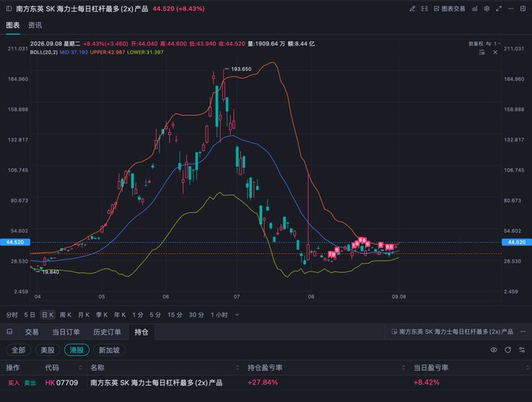Refresh positions list icon

coord(508,350)
